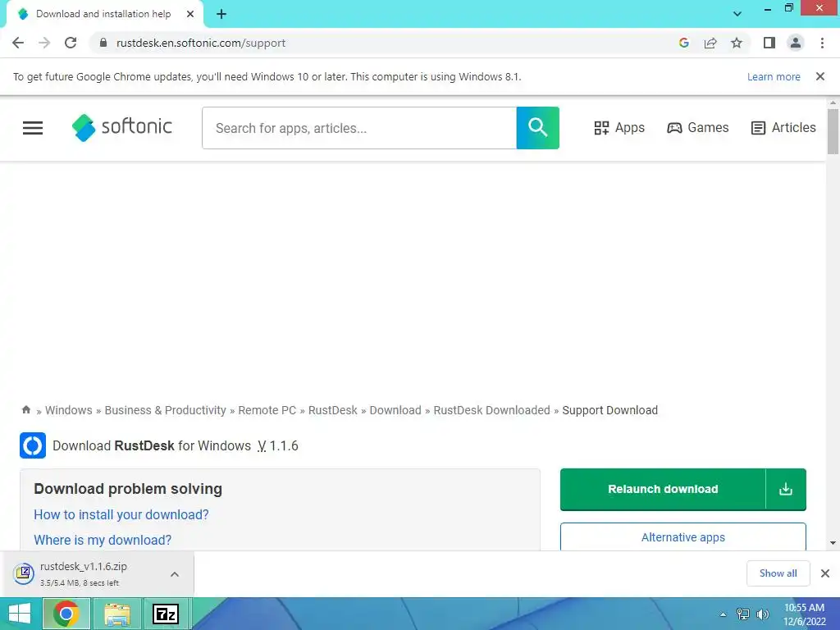Open Business & Productivity breadcrumb
840x630 pixels.
tap(165, 410)
